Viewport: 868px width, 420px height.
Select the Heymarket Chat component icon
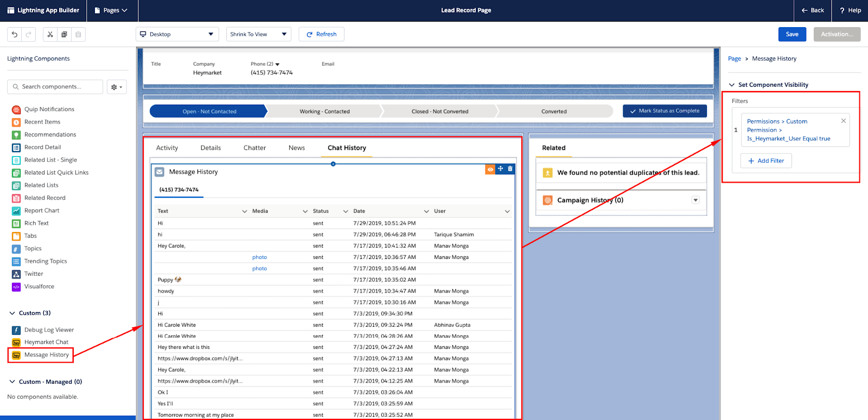click(x=16, y=343)
